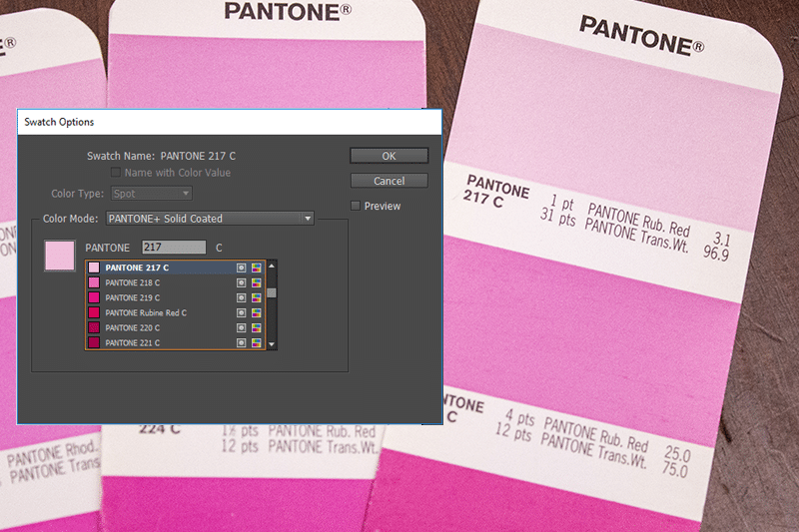799x532 pixels.
Task: Click the spot color icon on PANTONE 219 C row
Action: (x=241, y=297)
